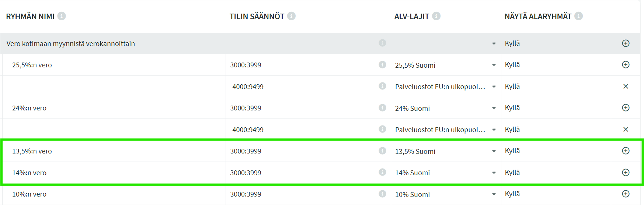This screenshot has height=205, width=644.
Task: Add row under 24%:n vero group
Action: (x=626, y=108)
